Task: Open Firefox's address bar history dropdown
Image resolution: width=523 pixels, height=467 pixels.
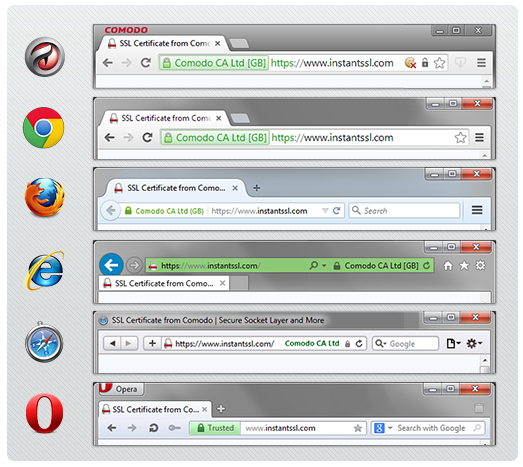Action: point(325,210)
